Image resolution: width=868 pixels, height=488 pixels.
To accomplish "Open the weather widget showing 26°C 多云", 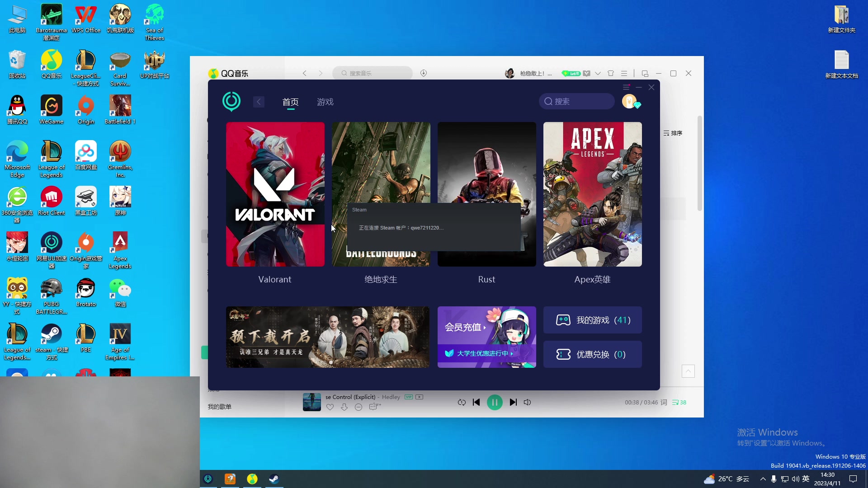I will (727, 479).
